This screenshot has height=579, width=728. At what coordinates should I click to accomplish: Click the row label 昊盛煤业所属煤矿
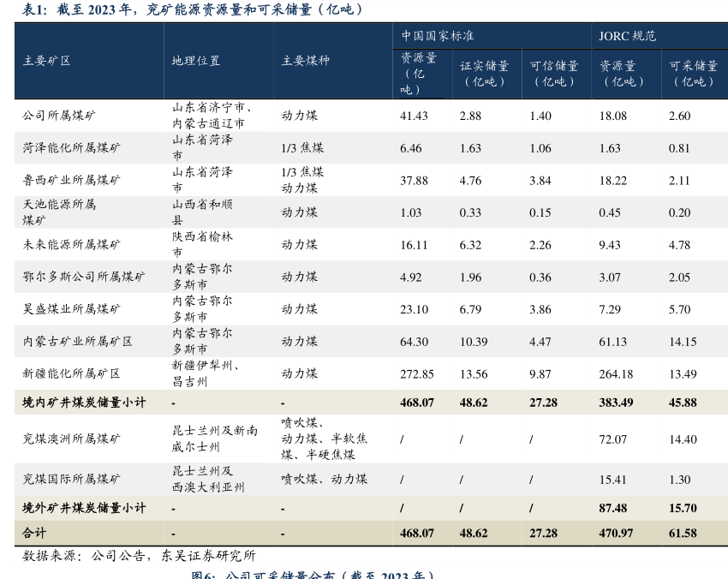[x=71, y=308]
